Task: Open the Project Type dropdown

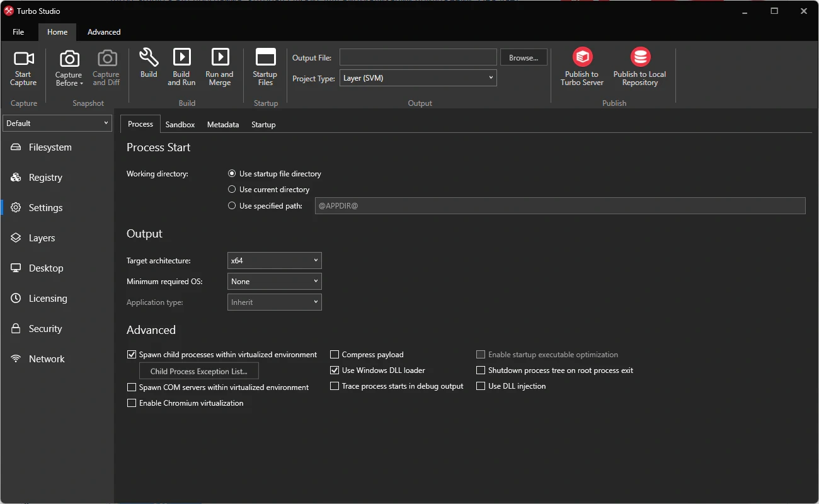Action: (418, 78)
